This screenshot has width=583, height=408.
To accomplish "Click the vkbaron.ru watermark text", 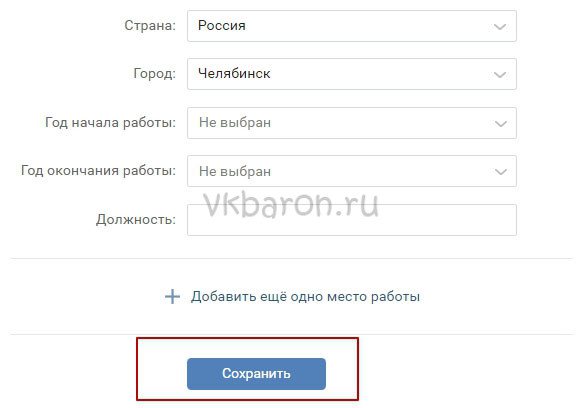I will (291, 204).
